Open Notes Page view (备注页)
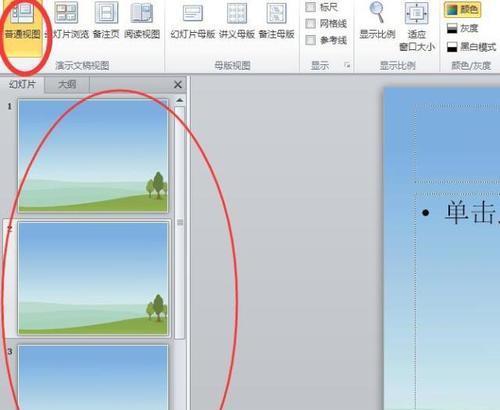Image resolution: width=500 pixels, height=410 pixels. [106, 21]
